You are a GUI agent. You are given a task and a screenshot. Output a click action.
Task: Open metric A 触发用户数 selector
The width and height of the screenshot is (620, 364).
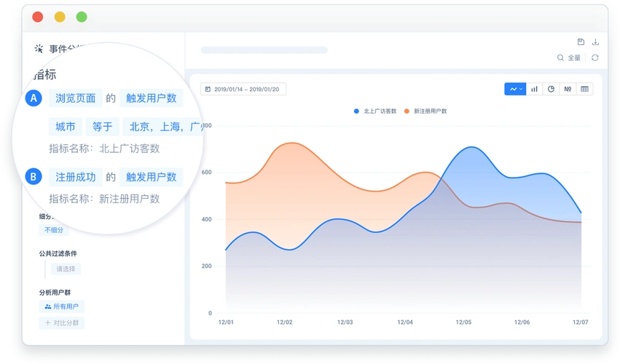[x=151, y=98]
